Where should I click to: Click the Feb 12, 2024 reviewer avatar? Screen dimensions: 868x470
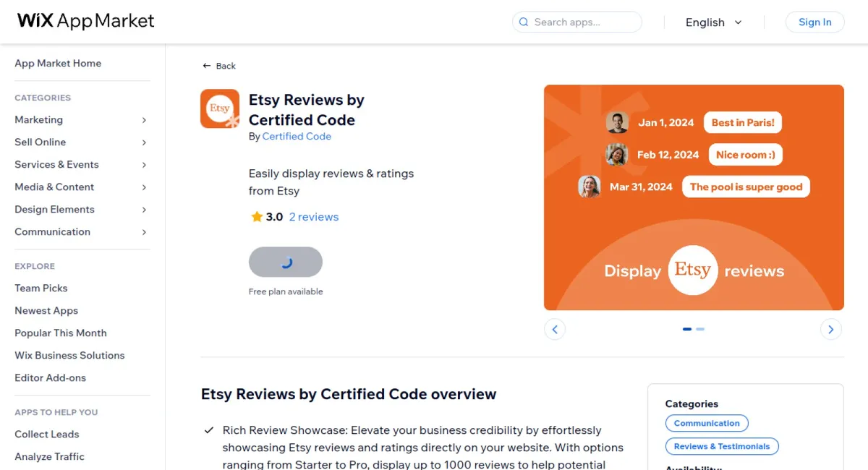pyautogui.click(x=616, y=155)
